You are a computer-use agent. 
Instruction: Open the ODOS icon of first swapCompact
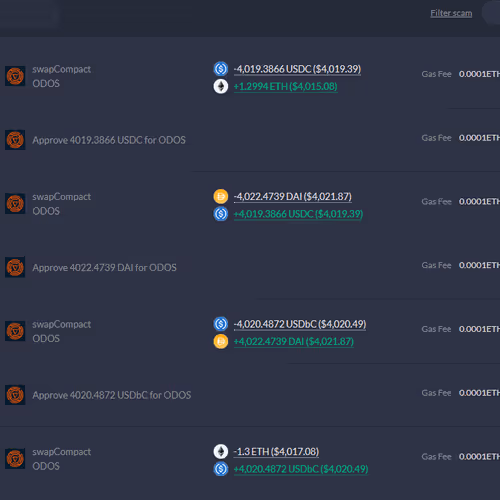15,76
